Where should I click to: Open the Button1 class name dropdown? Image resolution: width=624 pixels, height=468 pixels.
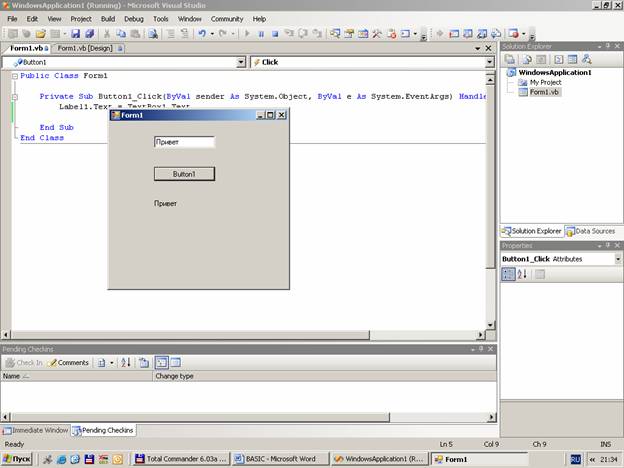(x=241, y=62)
